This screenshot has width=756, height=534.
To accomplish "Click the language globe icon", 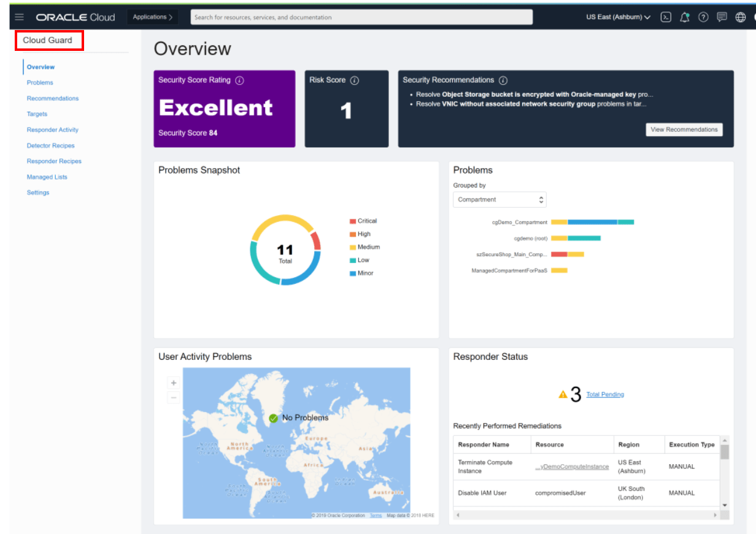I will pyautogui.click(x=741, y=17).
